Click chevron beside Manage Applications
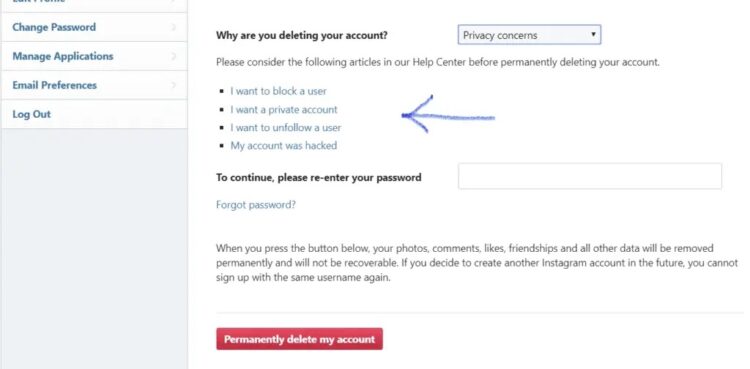This screenshot has height=369, width=750. (x=174, y=56)
